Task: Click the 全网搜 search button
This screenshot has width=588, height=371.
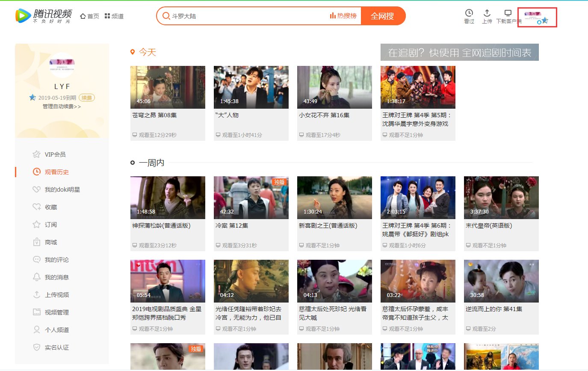Action: tap(382, 16)
